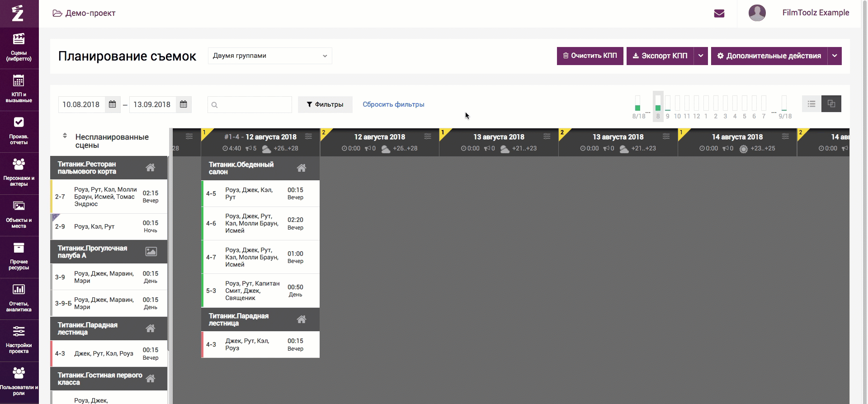Open the Демо-проект folder link
868x404 pixels.
click(84, 13)
